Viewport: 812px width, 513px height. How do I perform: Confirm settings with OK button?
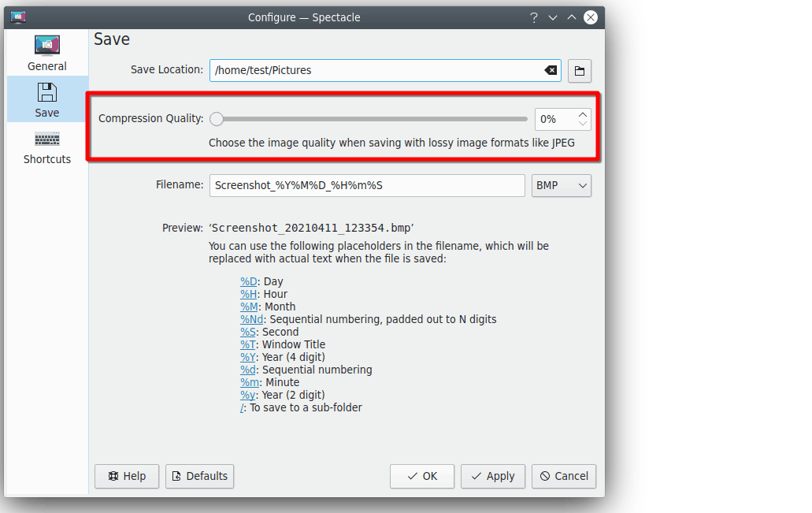pyautogui.click(x=422, y=476)
